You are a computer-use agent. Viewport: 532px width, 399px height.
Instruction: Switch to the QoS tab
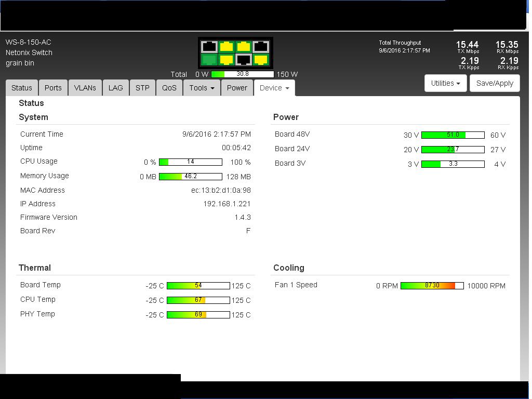coord(169,88)
